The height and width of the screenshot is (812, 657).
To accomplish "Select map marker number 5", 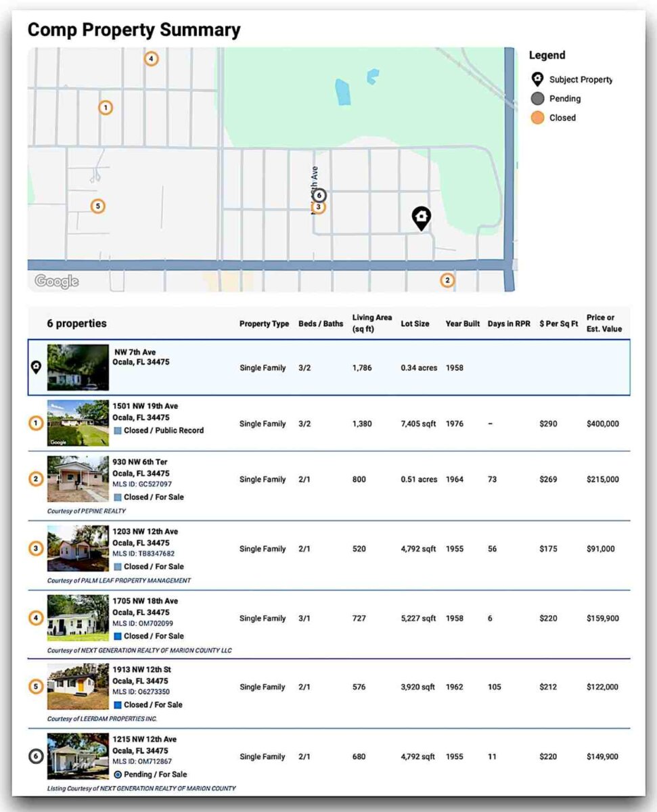I will [97, 206].
